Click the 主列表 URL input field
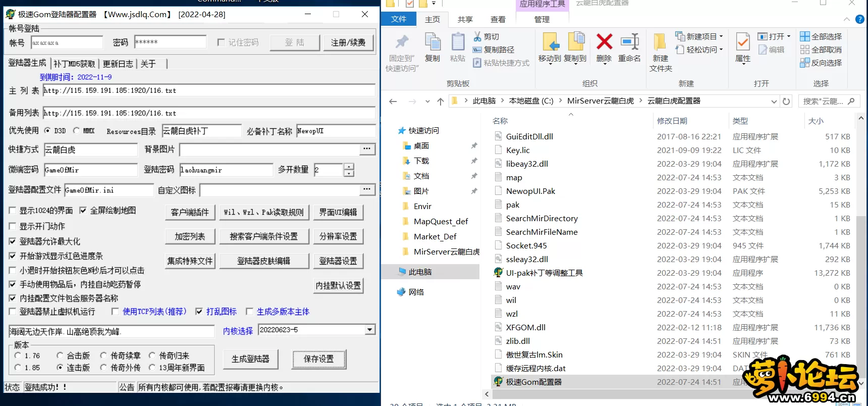 pyautogui.click(x=209, y=90)
